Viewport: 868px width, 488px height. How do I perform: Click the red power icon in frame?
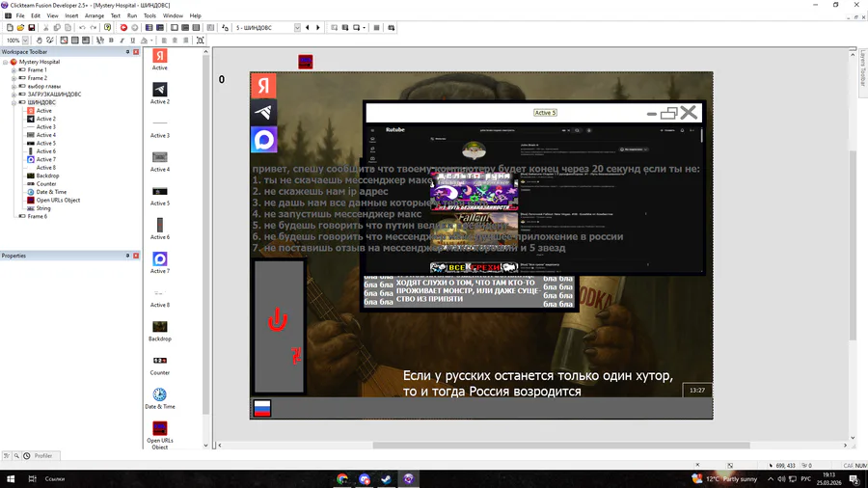coord(278,319)
